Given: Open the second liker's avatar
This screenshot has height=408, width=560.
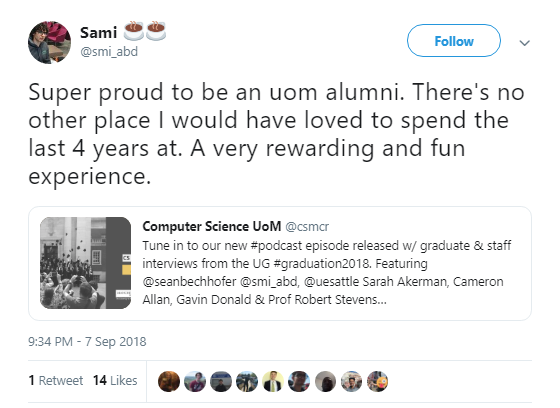Looking at the screenshot, I should tap(195, 381).
